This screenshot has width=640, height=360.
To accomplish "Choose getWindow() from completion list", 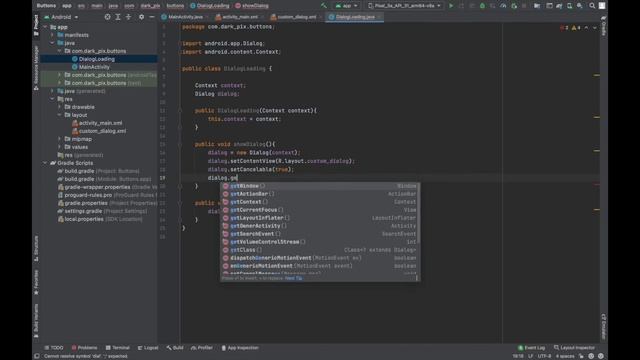I will click(320, 186).
